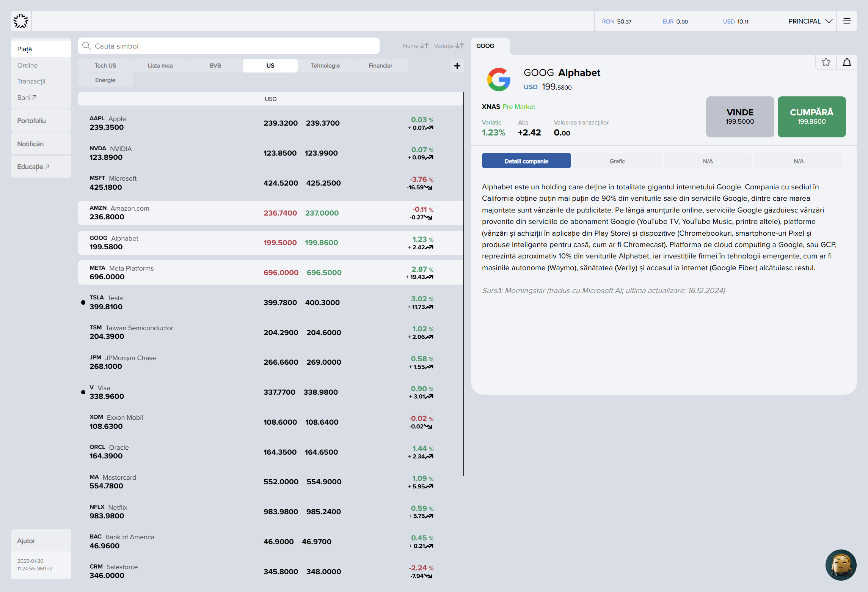Open Ordine in the sidebar
Image resolution: width=868 pixels, height=592 pixels.
[x=27, y=65]
